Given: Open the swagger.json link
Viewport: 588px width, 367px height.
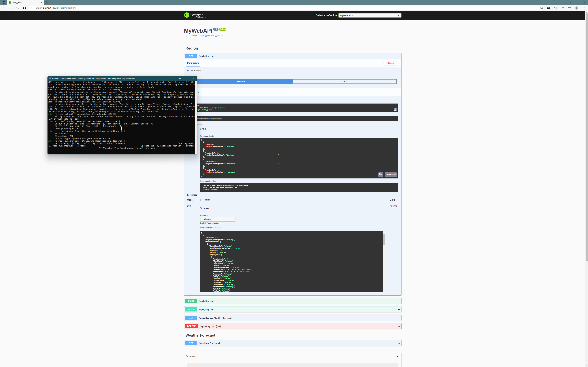Looking at the screenshot, I should (203, 36).
